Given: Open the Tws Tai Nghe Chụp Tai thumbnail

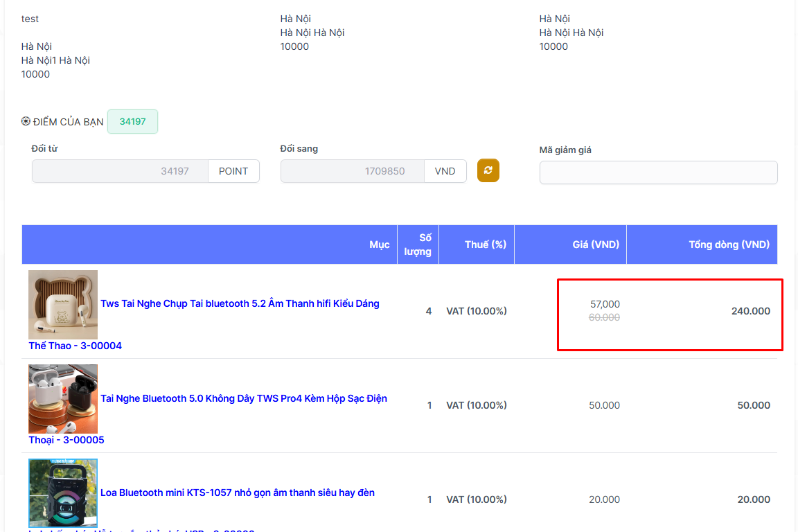Looking at the screenshot, I should click(63, 305).
